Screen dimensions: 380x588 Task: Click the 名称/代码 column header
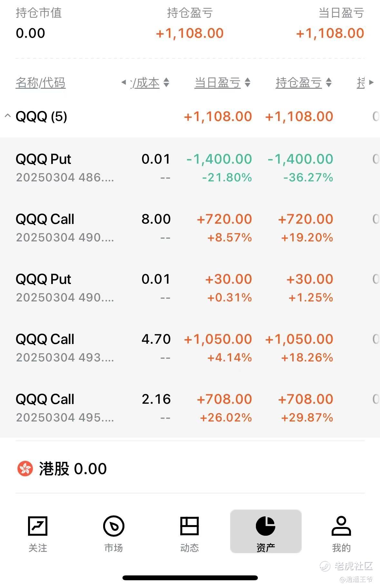pos(41,83)
